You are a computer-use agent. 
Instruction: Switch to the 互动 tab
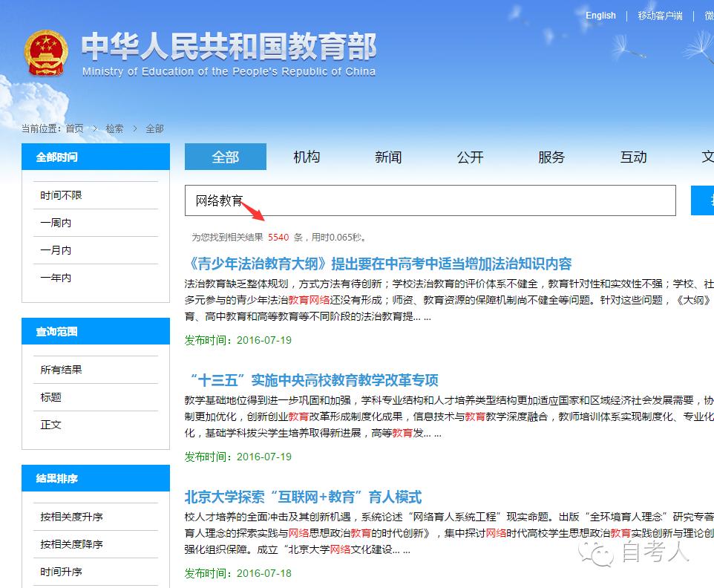coord(633,157)
